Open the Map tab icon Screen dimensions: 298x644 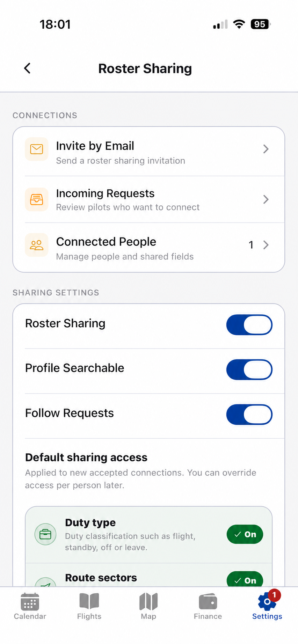(148, 601)
